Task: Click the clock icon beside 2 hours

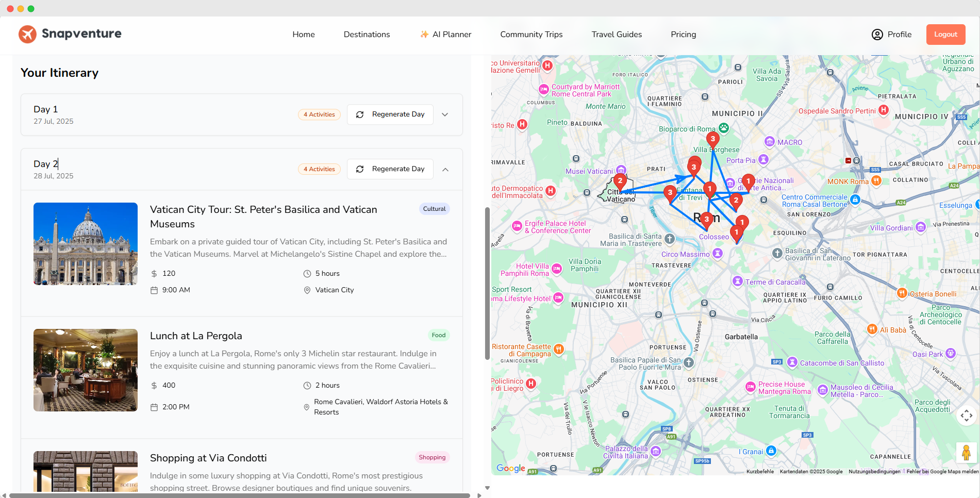Action: point(307,386)
